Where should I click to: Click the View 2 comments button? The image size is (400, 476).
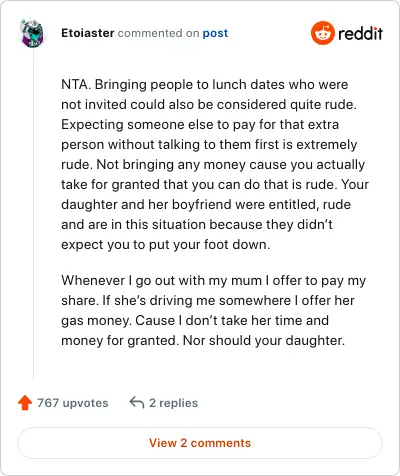[x=200, y=443]
